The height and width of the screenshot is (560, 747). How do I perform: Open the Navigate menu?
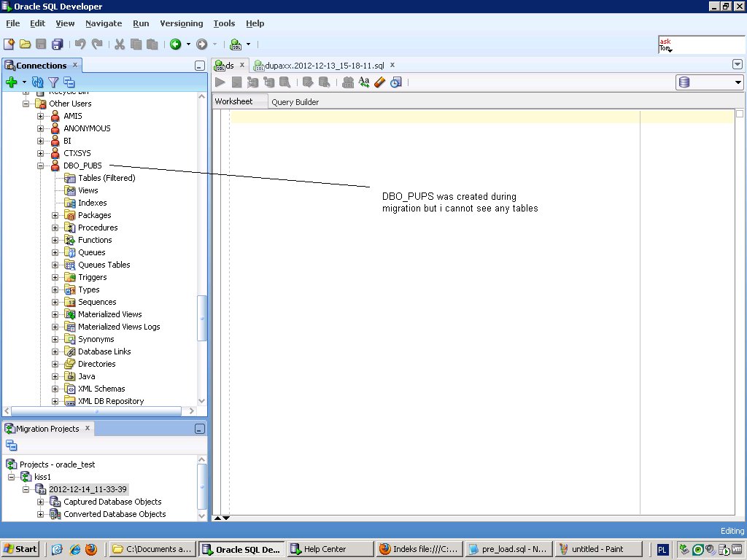[104, 23]
